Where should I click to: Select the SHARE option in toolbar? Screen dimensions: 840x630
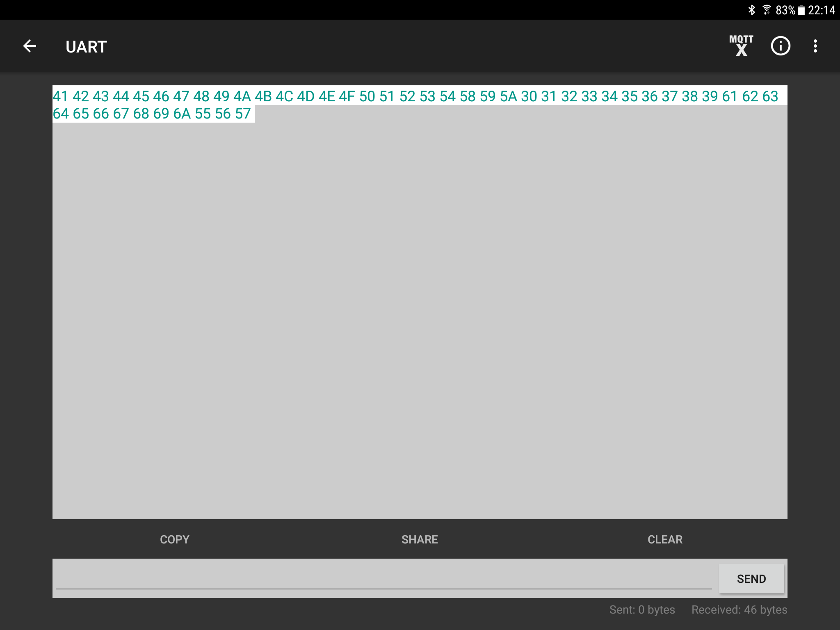click(x=419, y=539)
